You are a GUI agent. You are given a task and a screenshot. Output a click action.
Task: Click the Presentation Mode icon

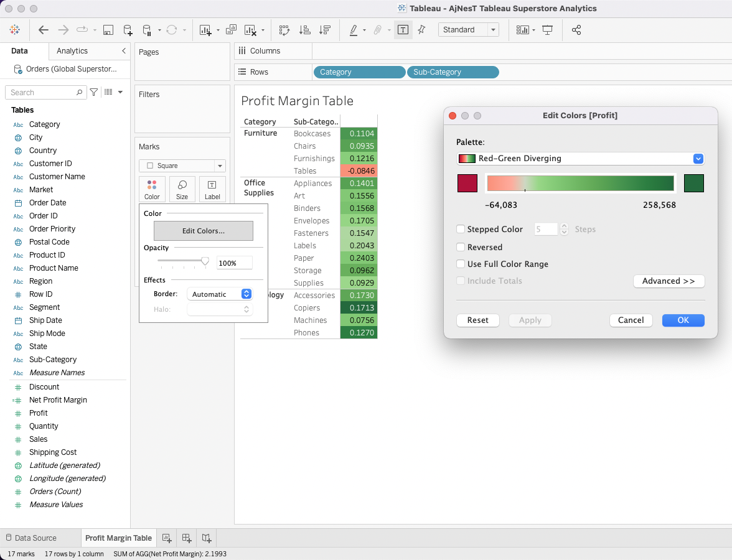click(548, 30)
